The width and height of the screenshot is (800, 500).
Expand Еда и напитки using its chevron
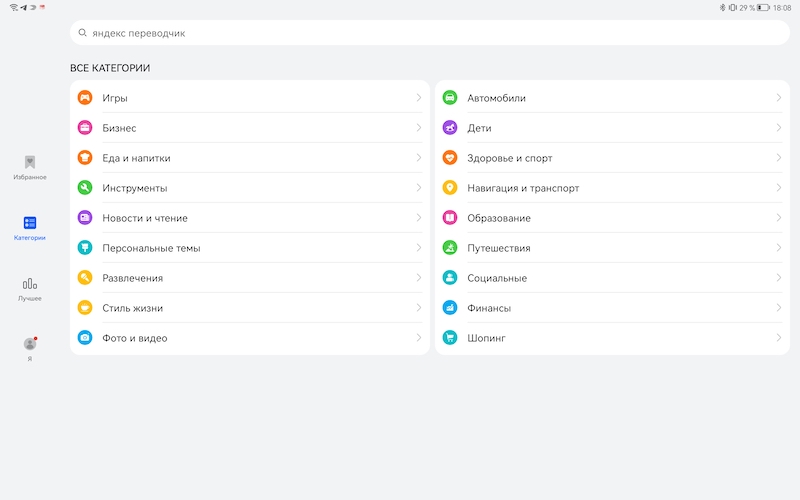point(419,158)
